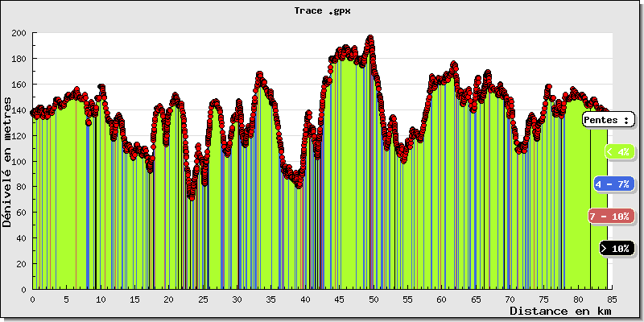Click the highest peak near 49 km
The image size is (644, 322).
click(x=370, y=38)
